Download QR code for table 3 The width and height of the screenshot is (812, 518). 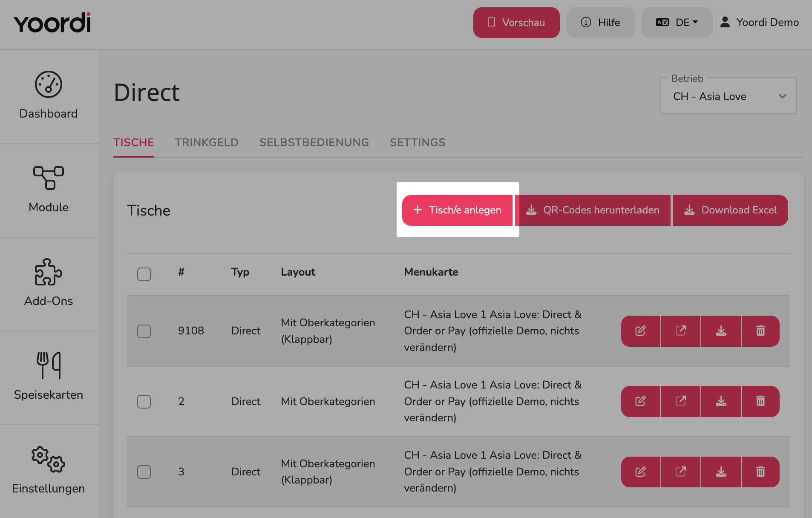click(721, 472)
